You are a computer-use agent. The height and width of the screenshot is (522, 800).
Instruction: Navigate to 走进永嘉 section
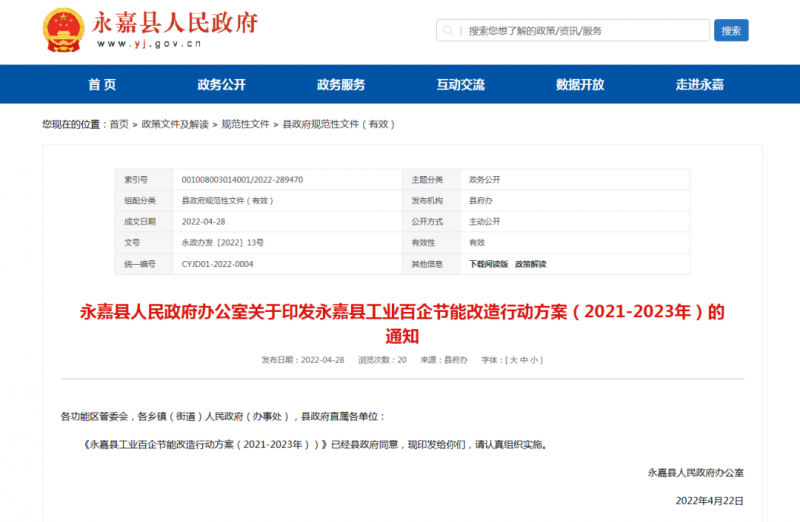(x=699, y=85)
